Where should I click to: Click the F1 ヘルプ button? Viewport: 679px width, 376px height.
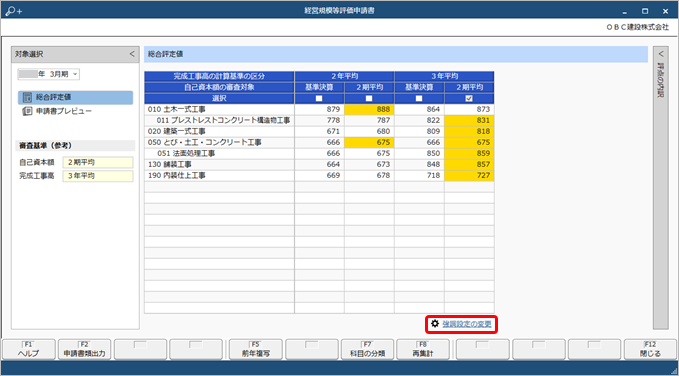tap(29, 349)
